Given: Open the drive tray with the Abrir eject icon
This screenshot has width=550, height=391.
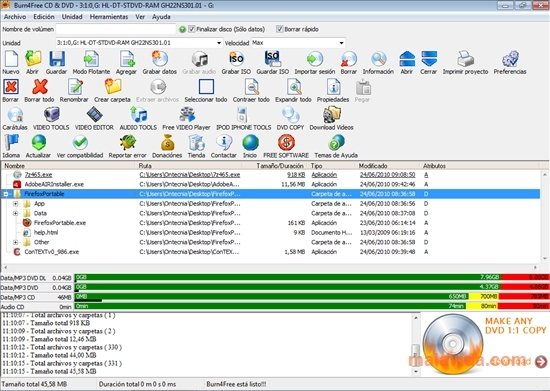Looking at the screenshot, I should click(x=407, y=59).
